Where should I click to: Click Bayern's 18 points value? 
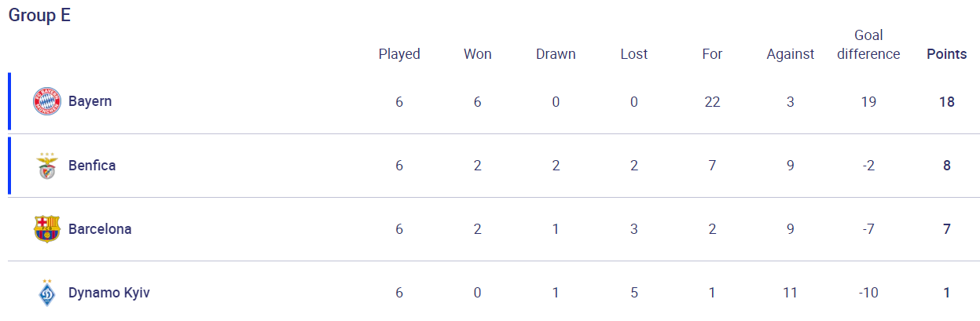[947, 102]
